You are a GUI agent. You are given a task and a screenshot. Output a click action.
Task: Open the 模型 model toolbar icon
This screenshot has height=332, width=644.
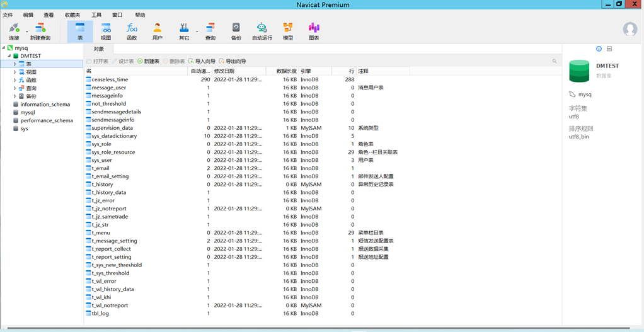(288, 31)
